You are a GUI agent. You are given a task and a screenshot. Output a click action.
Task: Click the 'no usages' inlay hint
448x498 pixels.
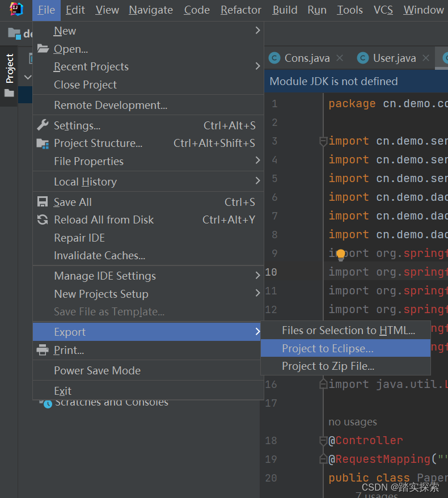pyautogui.click(x=352, y=422)
